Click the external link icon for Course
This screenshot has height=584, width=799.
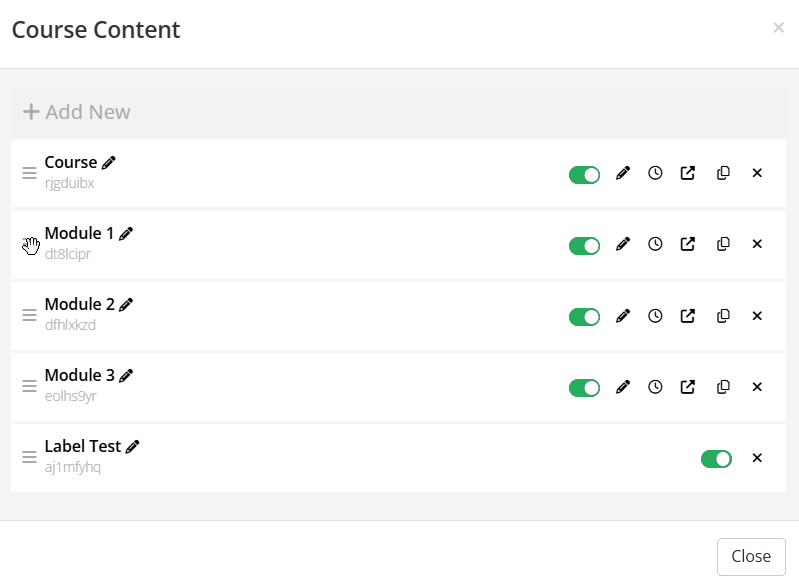688,173
